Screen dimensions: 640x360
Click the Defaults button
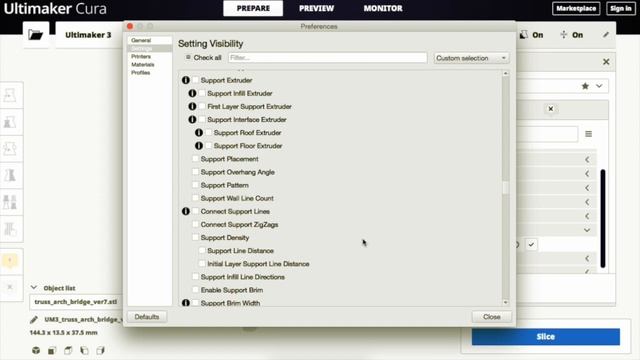coord(147,317)
